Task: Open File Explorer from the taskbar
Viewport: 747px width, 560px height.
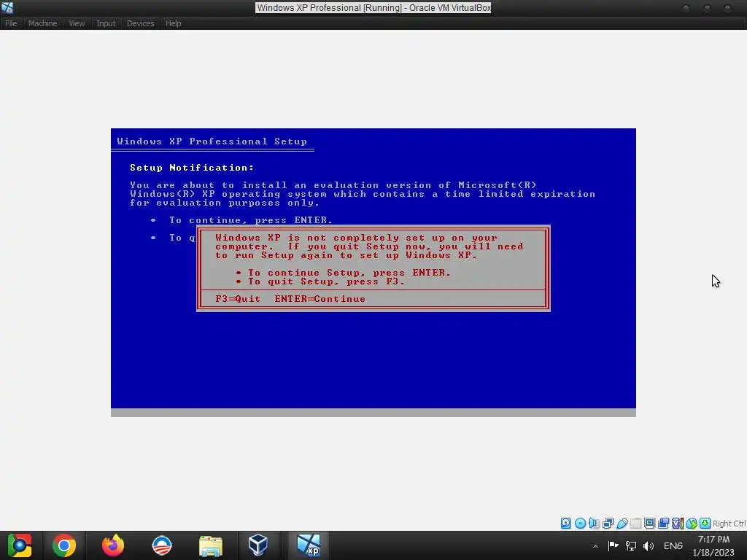Action: (x=211, y=545)
